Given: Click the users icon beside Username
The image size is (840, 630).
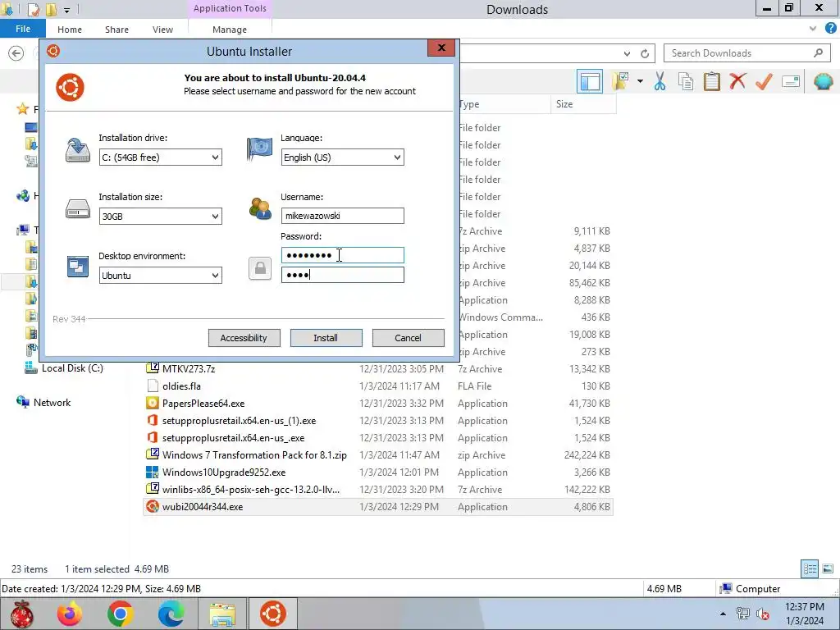Looking at the screenshot, I should [x=260, y=208].
